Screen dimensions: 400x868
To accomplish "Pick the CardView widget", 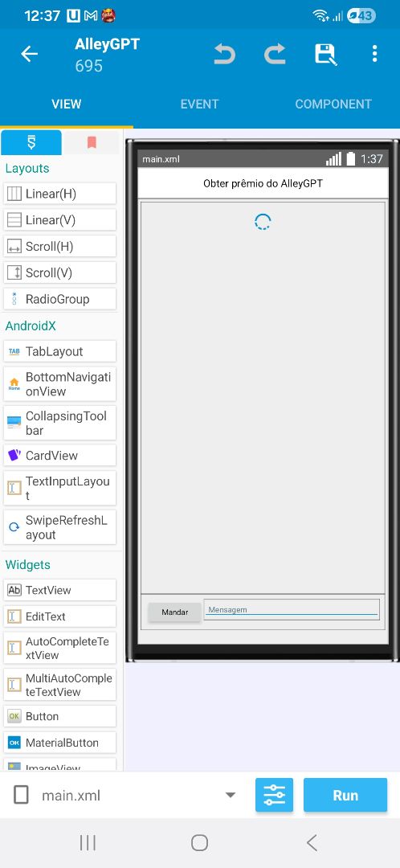I will click(x=59, y=456).
